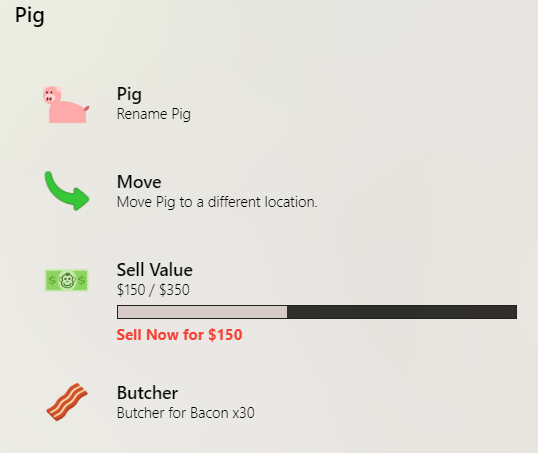This screenshot has width=538, height=453.
Task: Click the arrowhead of the Move icon
Action: (x=81, y=199)
